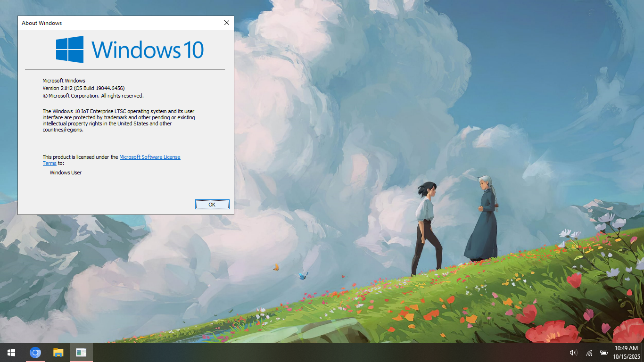Click the "Windows User" licensee text
Image resolution: width=644 pixels, height=362 pixels.
click(x=66, y=173)
